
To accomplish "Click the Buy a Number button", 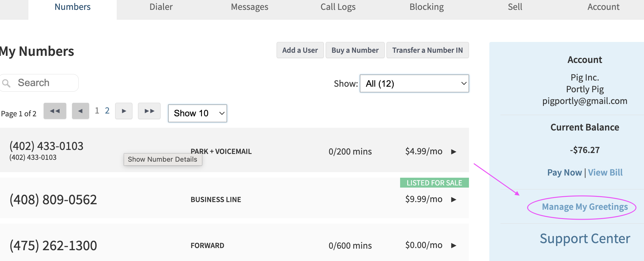I will coord(355,50).
